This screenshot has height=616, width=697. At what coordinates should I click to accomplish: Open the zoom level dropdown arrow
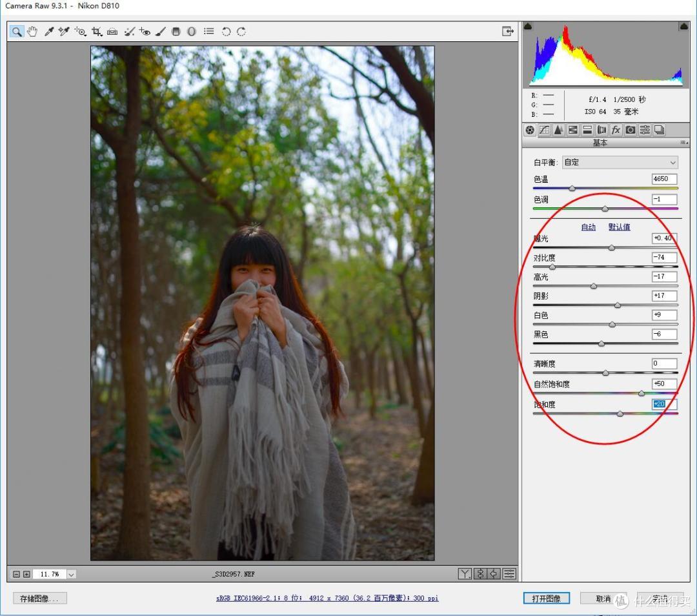click(x=71, y=574)
